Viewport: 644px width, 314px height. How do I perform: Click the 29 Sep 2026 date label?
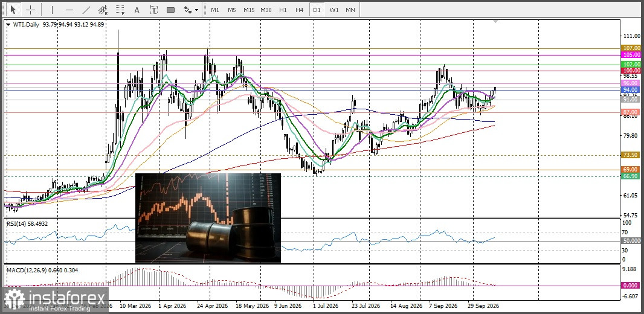[x=484, y=306]
